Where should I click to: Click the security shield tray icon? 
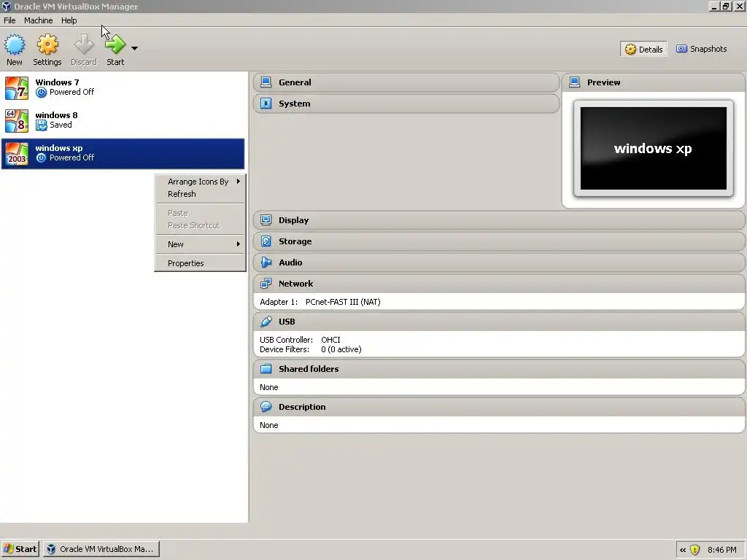coord(695,550)
